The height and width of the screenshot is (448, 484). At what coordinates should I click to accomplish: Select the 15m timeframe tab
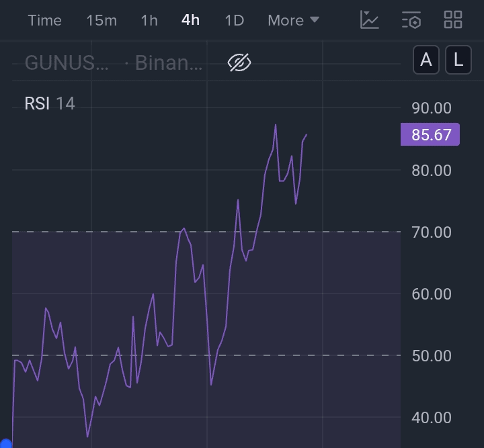coord(102,20)
